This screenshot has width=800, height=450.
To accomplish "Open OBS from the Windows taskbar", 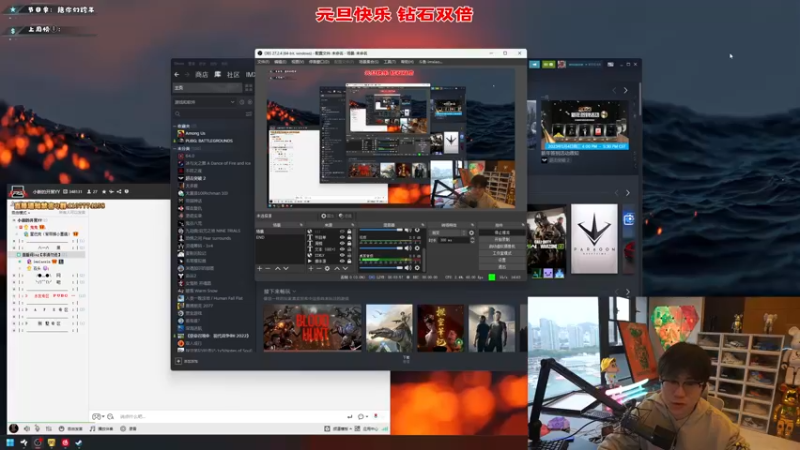I will (38, 442).
